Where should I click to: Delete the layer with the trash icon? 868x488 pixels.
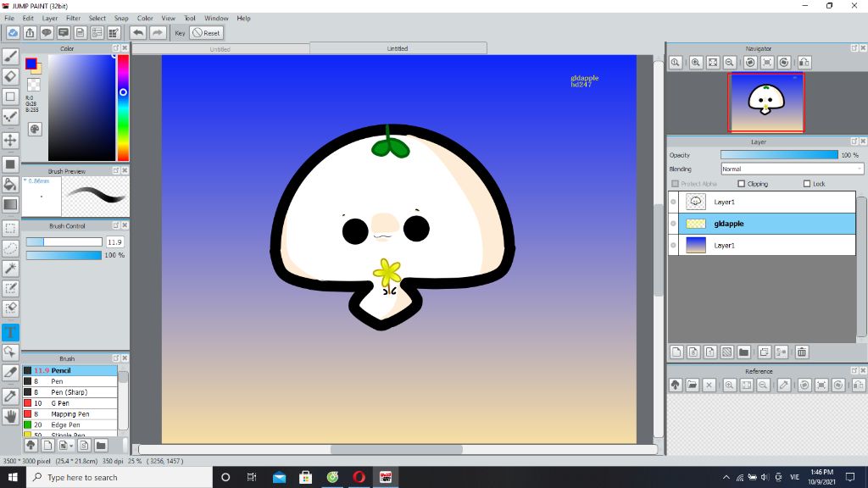[802, 352]
